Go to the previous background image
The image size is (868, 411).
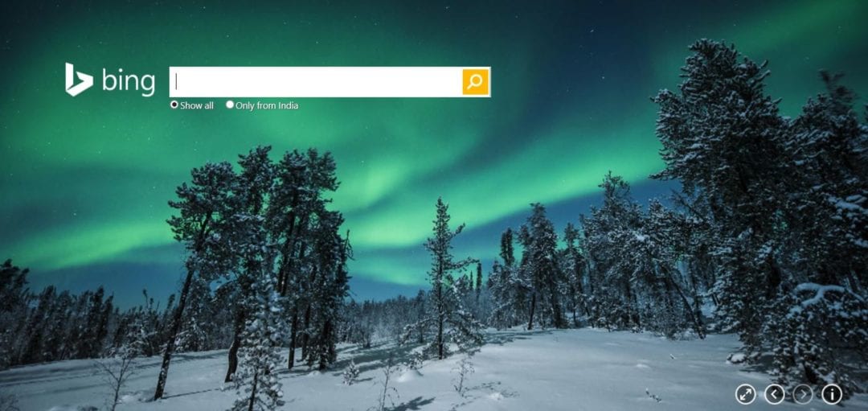(775, 394)
